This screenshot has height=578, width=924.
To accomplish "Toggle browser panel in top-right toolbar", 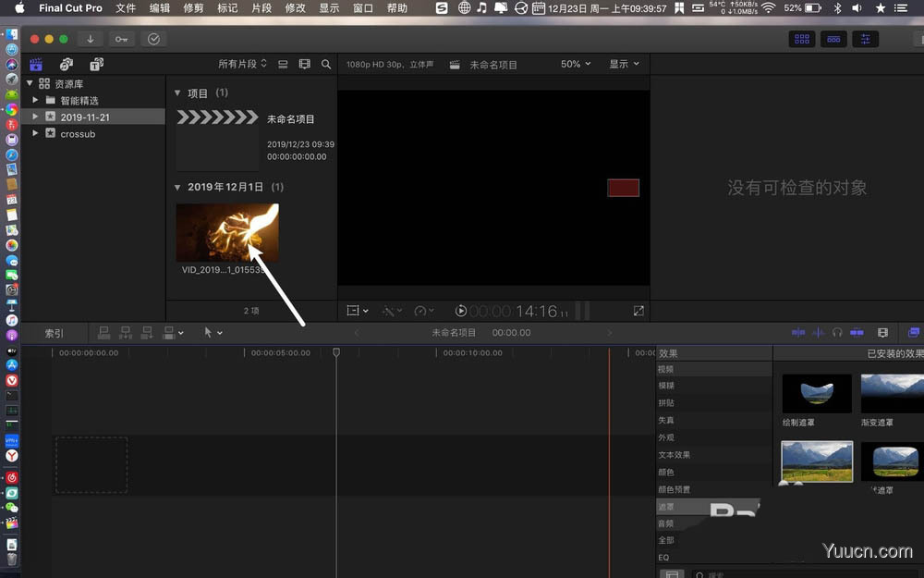I will (802, 39).
